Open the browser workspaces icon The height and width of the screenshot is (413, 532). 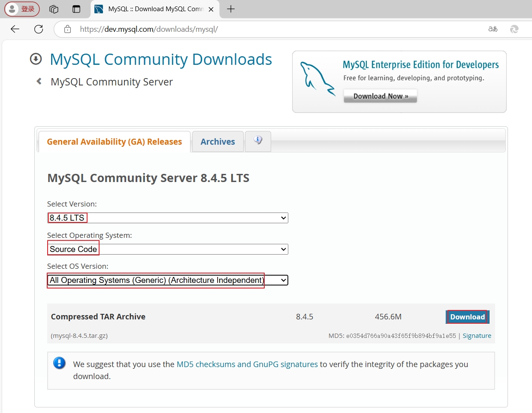point(54,9)
